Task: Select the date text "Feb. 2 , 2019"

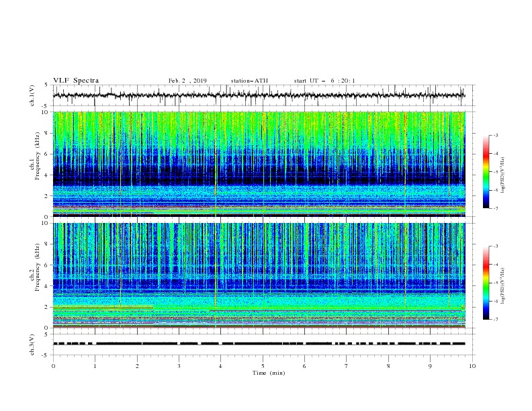Action: point(187,81)
